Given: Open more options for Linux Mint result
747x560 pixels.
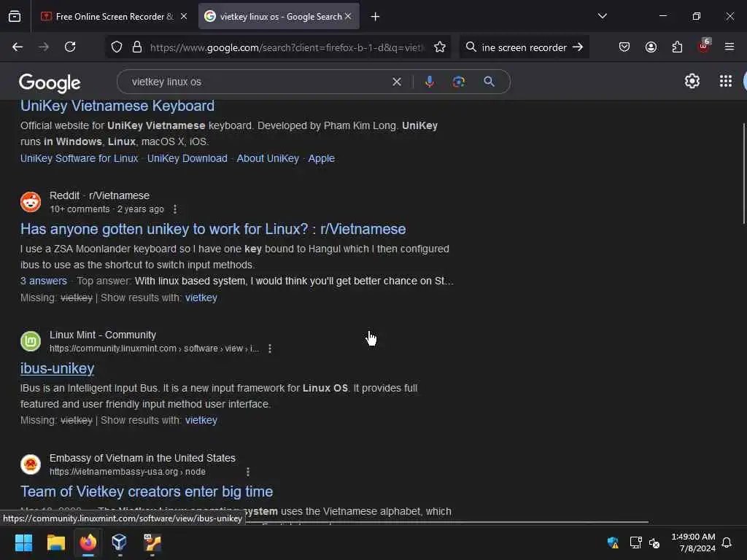Looking at the screenshot, I should (x=270, y=349).
